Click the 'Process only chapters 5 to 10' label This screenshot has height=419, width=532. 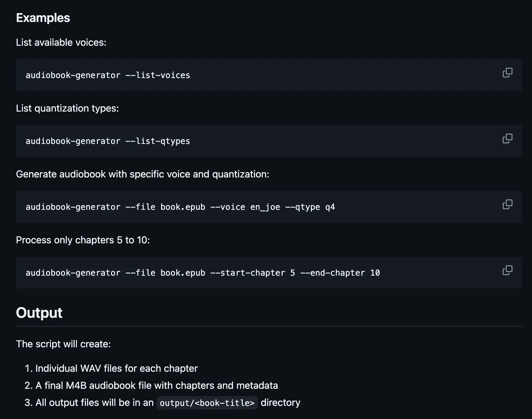(x=83, y=240)
